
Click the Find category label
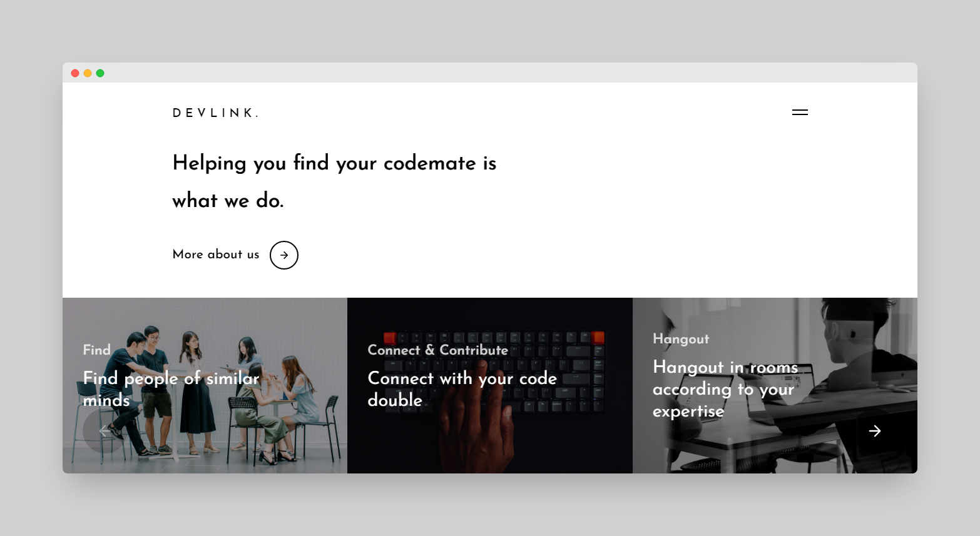click(x=96, y=350)
